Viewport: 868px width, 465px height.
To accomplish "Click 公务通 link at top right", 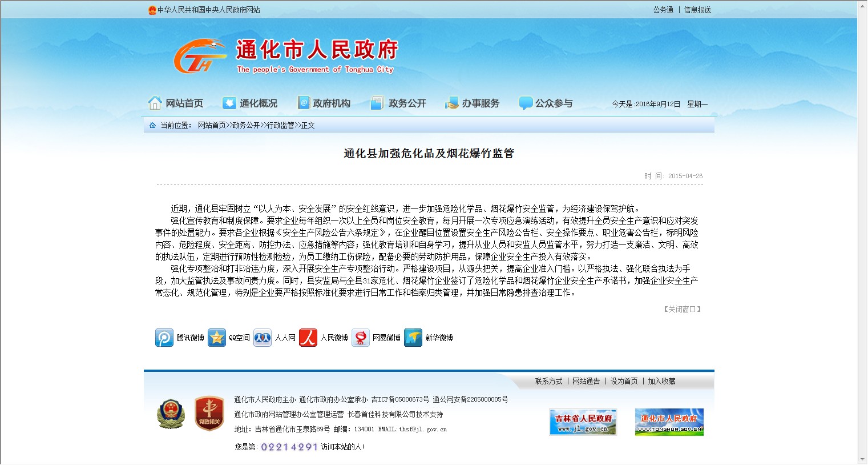I will (x=663, y=10).
